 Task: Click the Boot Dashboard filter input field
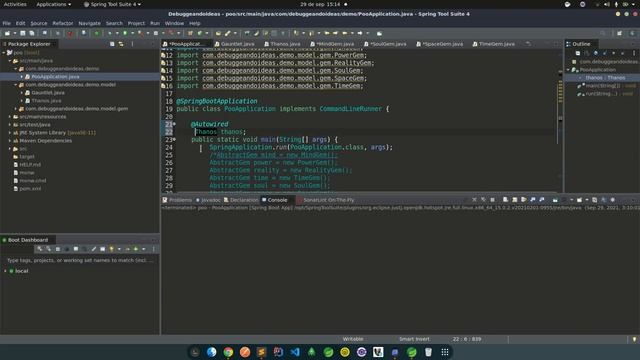pos(80,260)
